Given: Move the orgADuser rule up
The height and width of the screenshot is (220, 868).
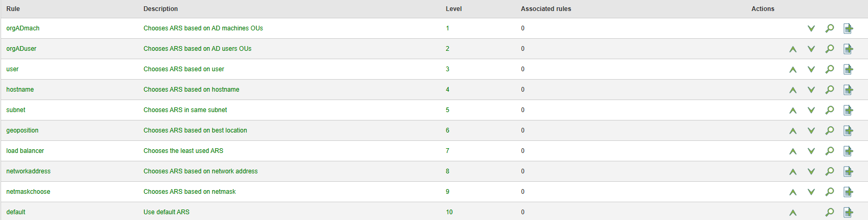Looking at the screenshot, I should tap(793, 49).
